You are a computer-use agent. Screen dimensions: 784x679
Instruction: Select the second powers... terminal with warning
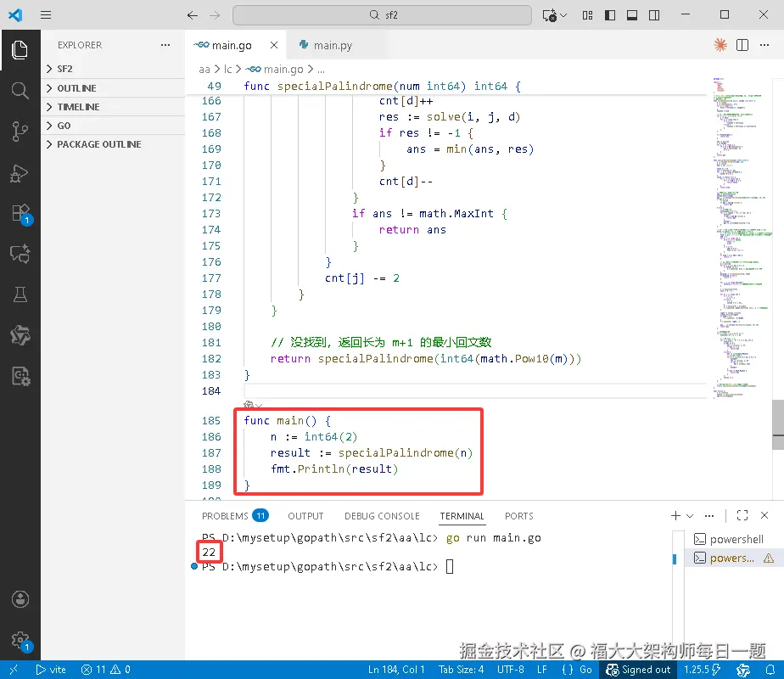[732, 558]
